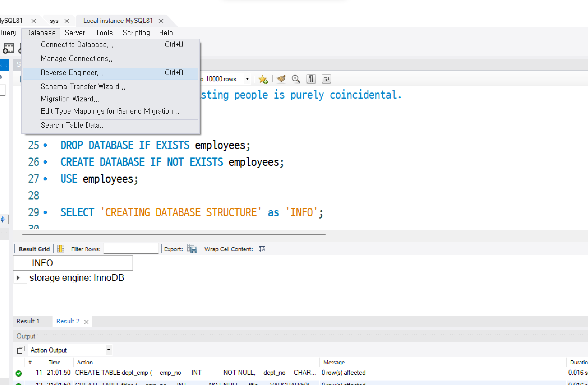Click the editor horizontal scrollbar
588x385 pixels.
(x=174, y=234)
